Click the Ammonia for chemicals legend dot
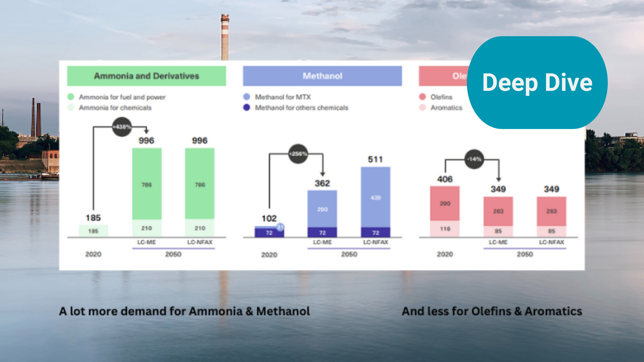The image size is (644, 362). (x=71, y=108)
